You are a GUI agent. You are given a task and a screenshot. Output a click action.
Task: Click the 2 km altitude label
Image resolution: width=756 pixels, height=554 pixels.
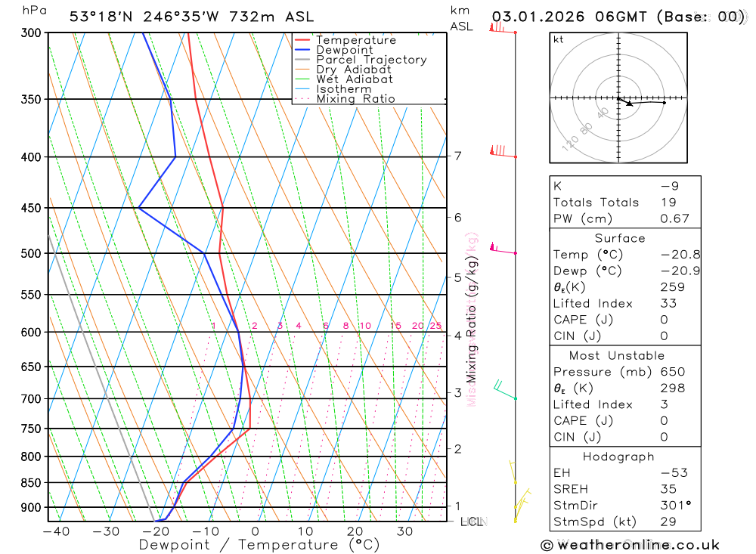[x=457, y=449]
